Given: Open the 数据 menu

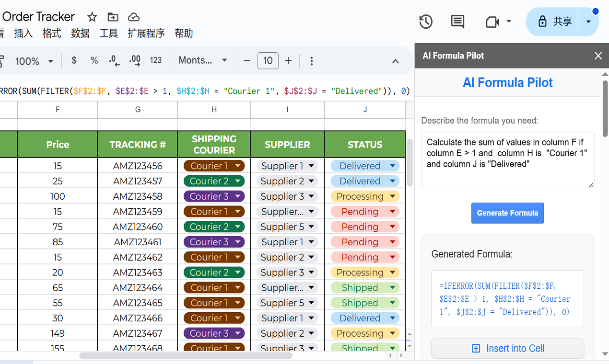Looking at the screenshot, I should (x=80, y=33).
